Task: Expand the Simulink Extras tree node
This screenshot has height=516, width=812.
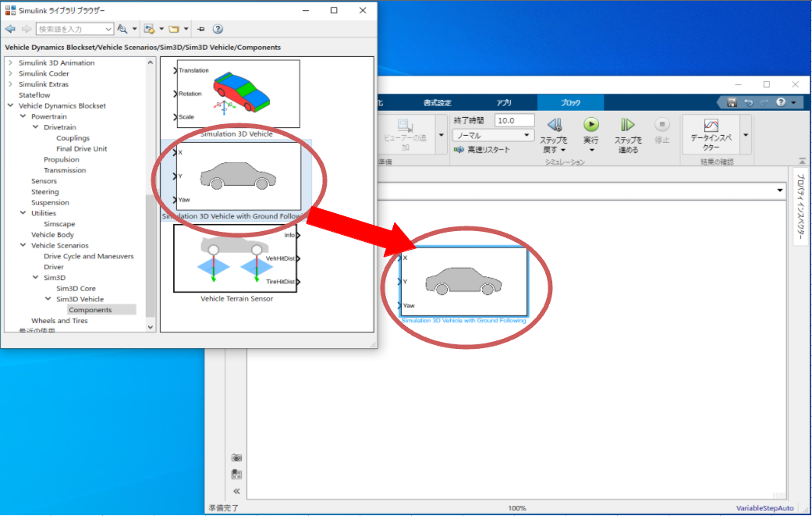Action: [10, 84]
